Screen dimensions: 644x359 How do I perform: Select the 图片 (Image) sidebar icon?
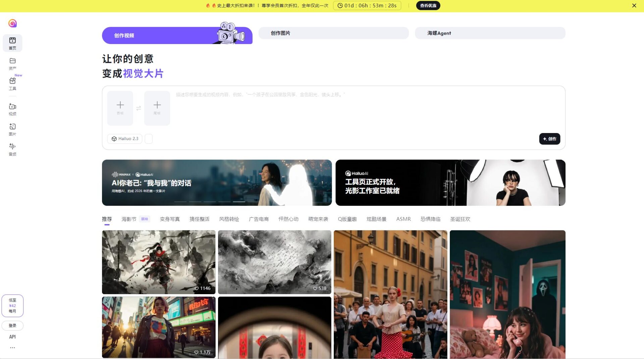(12, 129)
